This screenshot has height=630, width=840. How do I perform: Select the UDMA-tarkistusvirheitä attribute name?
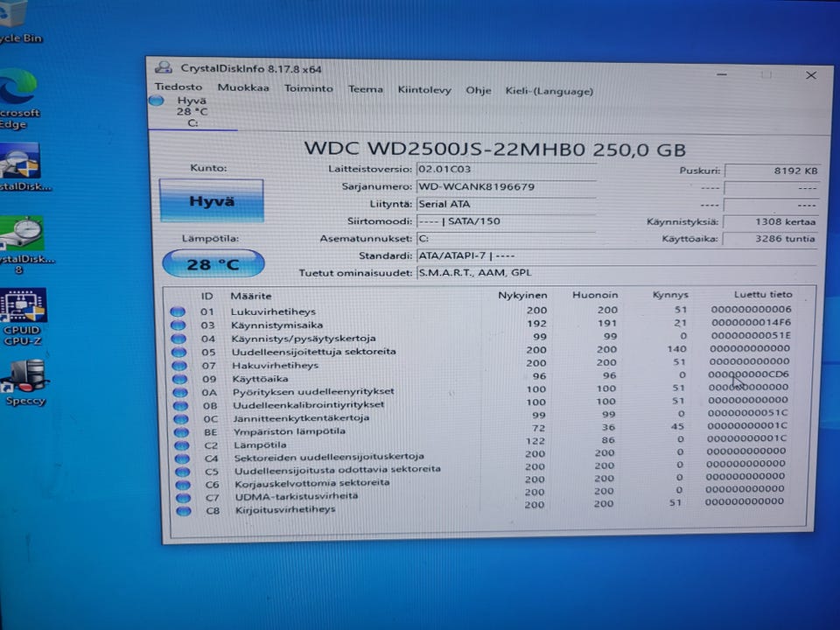pos(297,496)
